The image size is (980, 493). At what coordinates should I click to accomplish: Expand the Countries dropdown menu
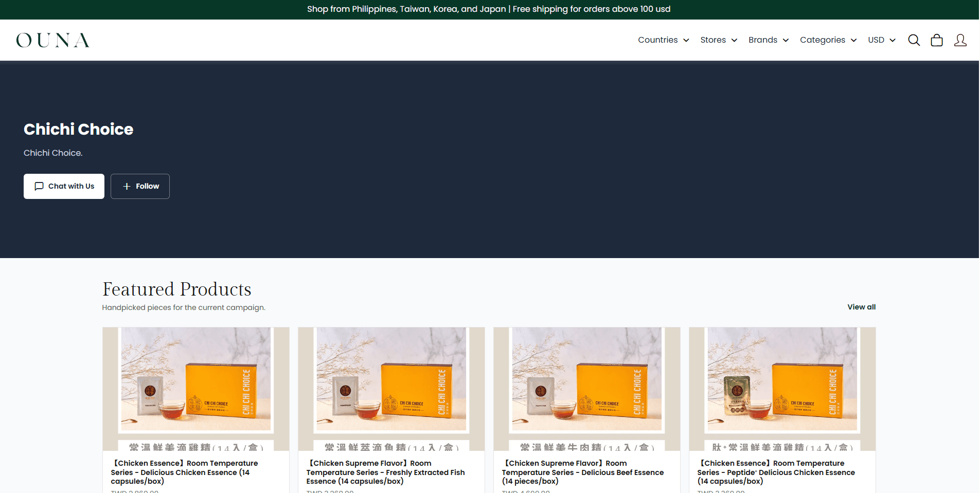pyautogui.click(x=663, y=40)
